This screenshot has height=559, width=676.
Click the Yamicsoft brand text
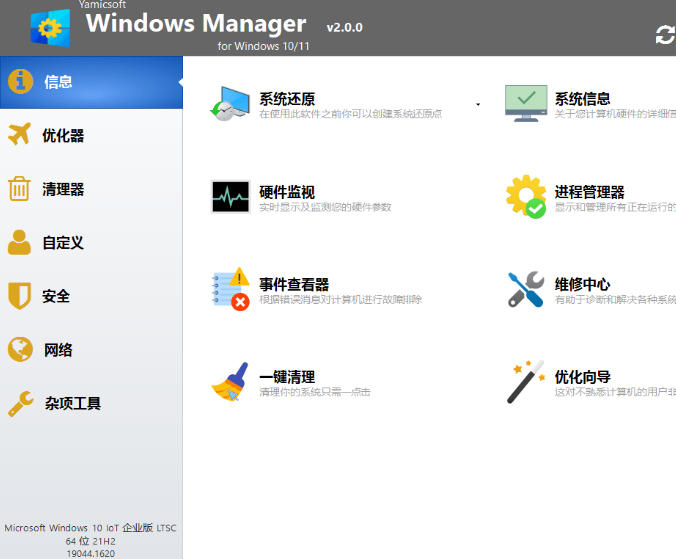(x=102, y=4)
